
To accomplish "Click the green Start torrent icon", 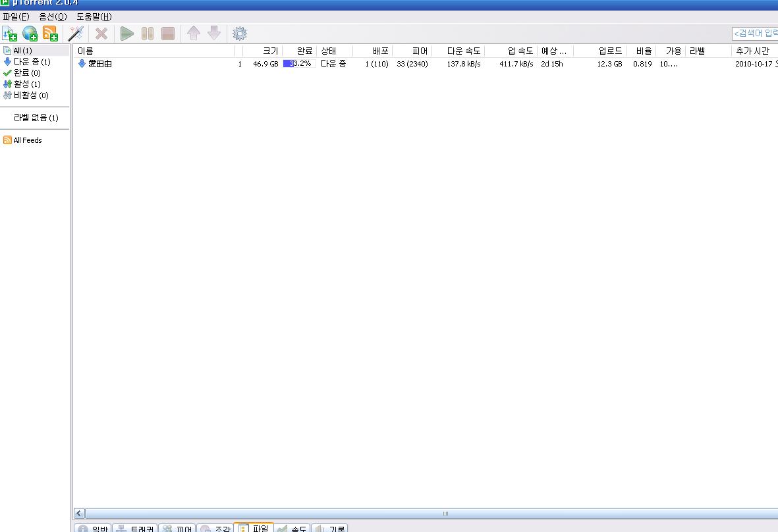I will tap(127, 34).
